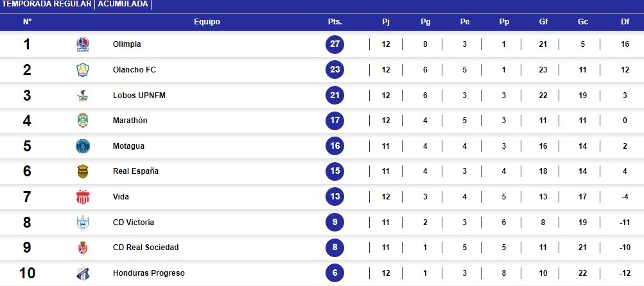Click the Real España team logo
The width and height of the screenshot is (644, 286).
82,171
